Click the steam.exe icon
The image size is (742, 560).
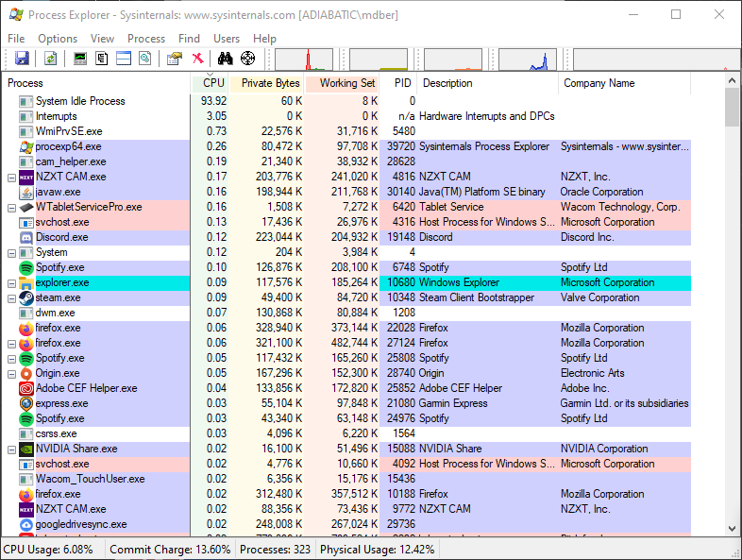[26, 298]
